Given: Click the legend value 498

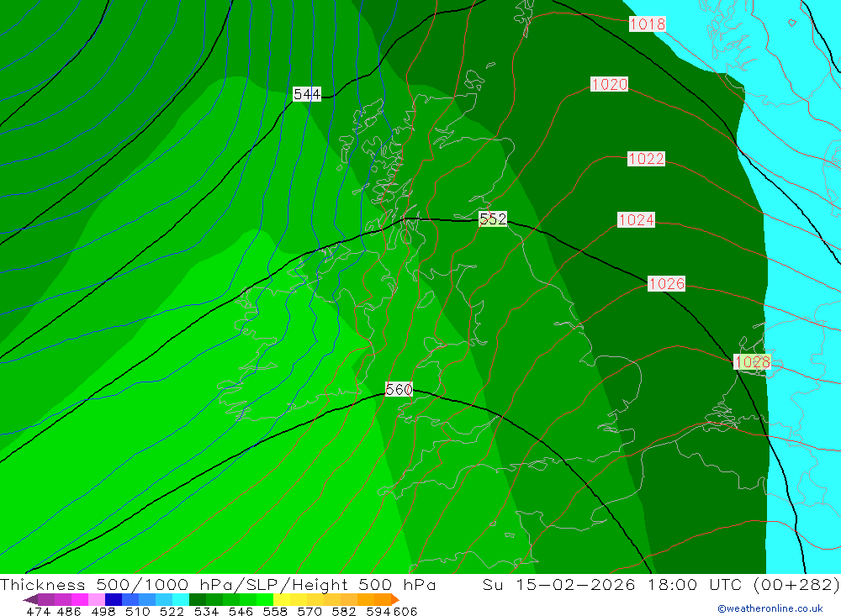Looking at the screenshot, I should pos(103,611).
